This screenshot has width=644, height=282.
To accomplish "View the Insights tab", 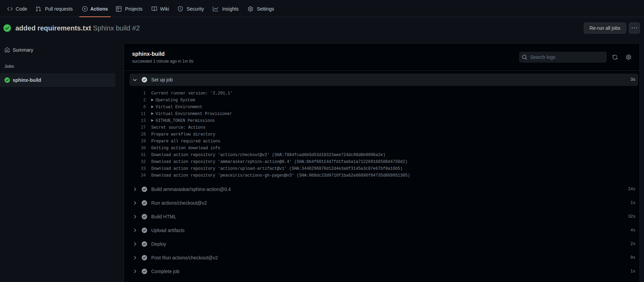I will [226, 9].
